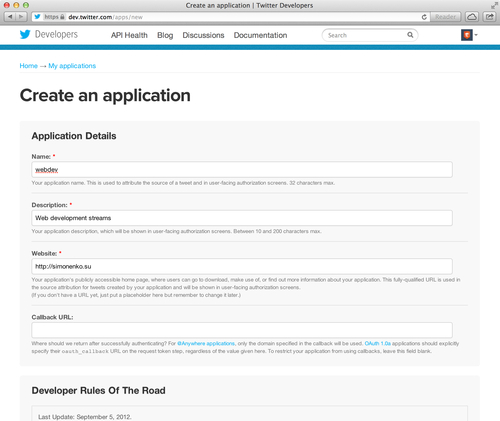Click the 'Create an application' heading

click(105, 96)
